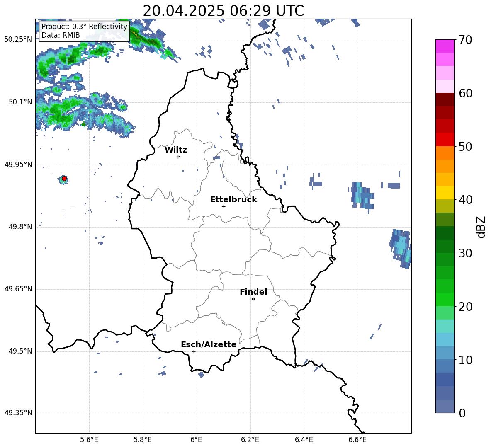Click the dBZ colorbar label

point(481,227)
